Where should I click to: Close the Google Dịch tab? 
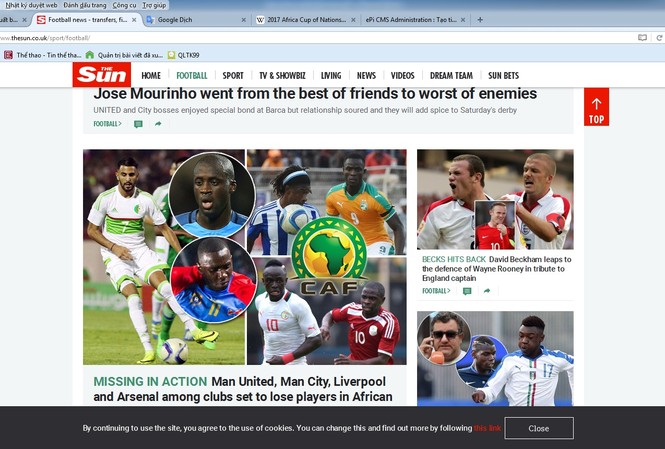[243, 20]
